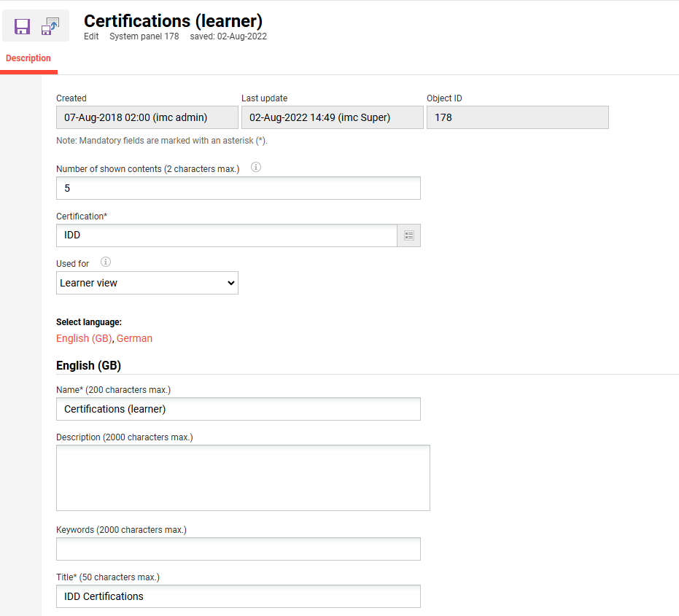Select German language link
The width and height of the screenshot is (679, 616).
134,338
